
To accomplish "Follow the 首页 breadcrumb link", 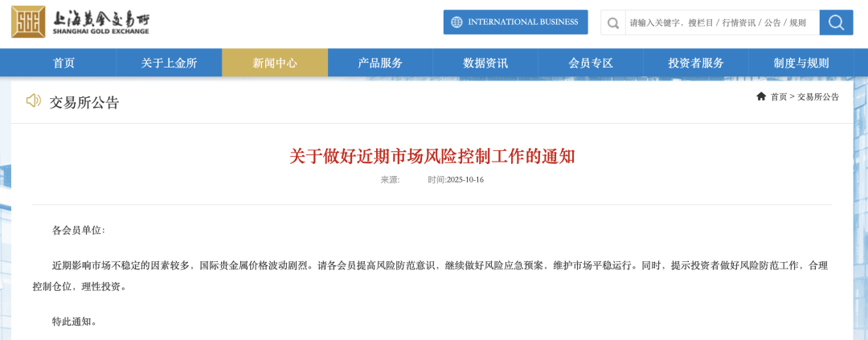I will [x=779, y=96].
